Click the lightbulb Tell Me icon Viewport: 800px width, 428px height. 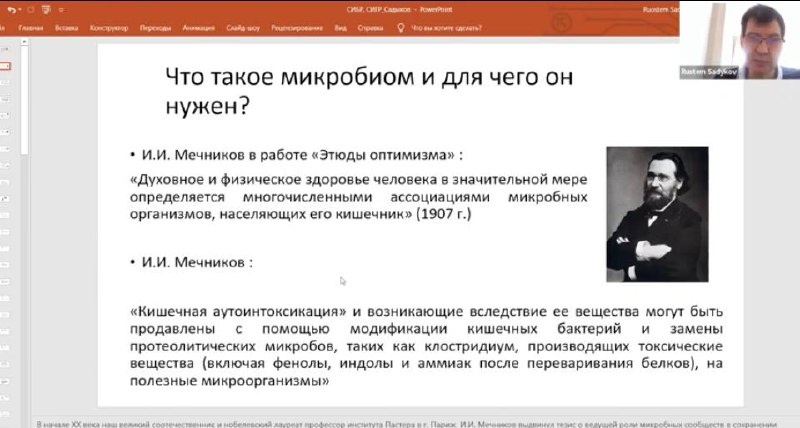[x=401, y=28]
